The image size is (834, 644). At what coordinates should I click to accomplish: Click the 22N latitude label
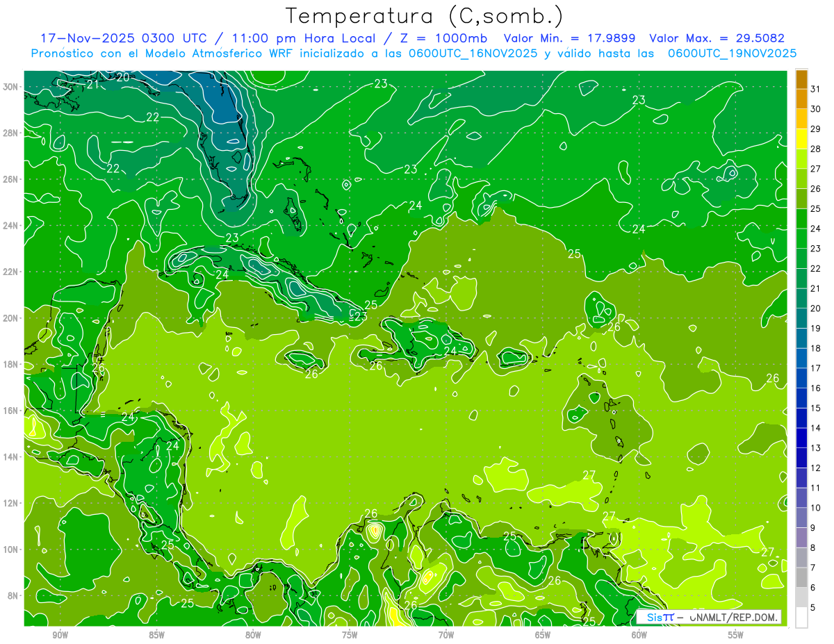[x=11, y=272]
